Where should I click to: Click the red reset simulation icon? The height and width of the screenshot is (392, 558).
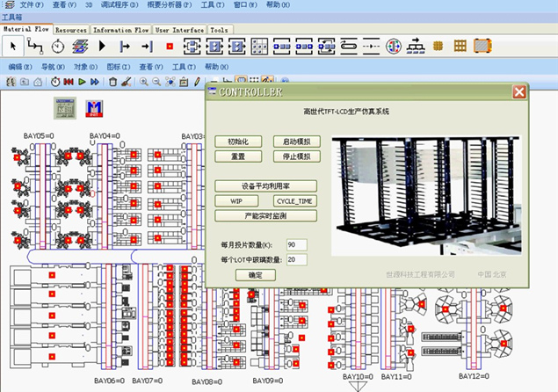(69, 82)
